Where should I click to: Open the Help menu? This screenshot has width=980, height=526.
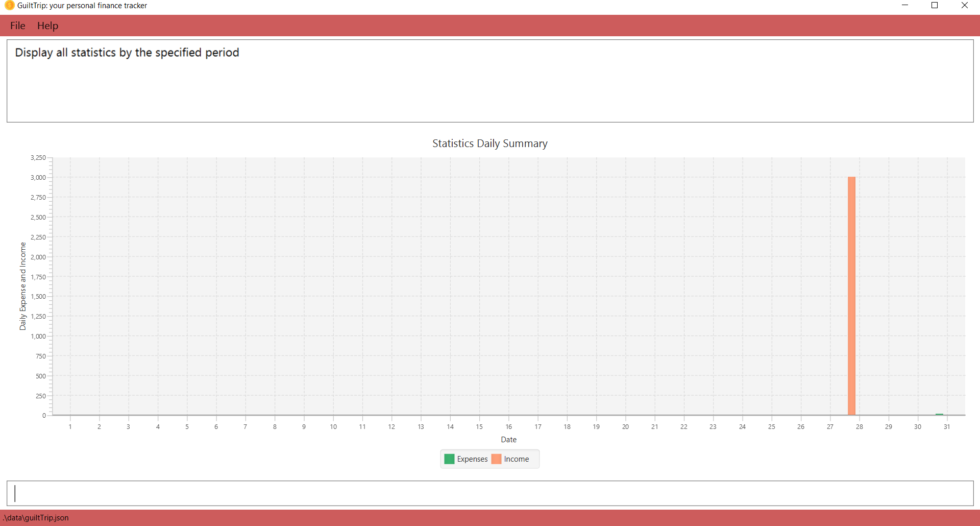click(47, 26)
